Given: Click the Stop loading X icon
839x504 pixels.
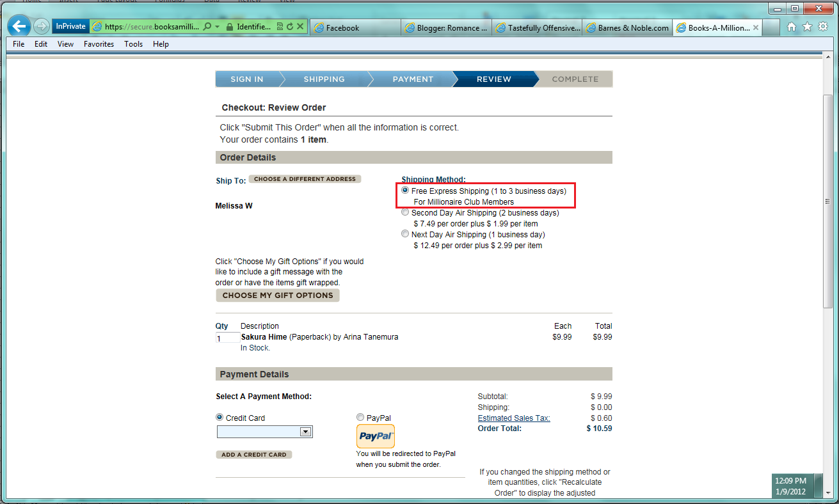Looking at the screenshot, I should [x=300, y=27].
